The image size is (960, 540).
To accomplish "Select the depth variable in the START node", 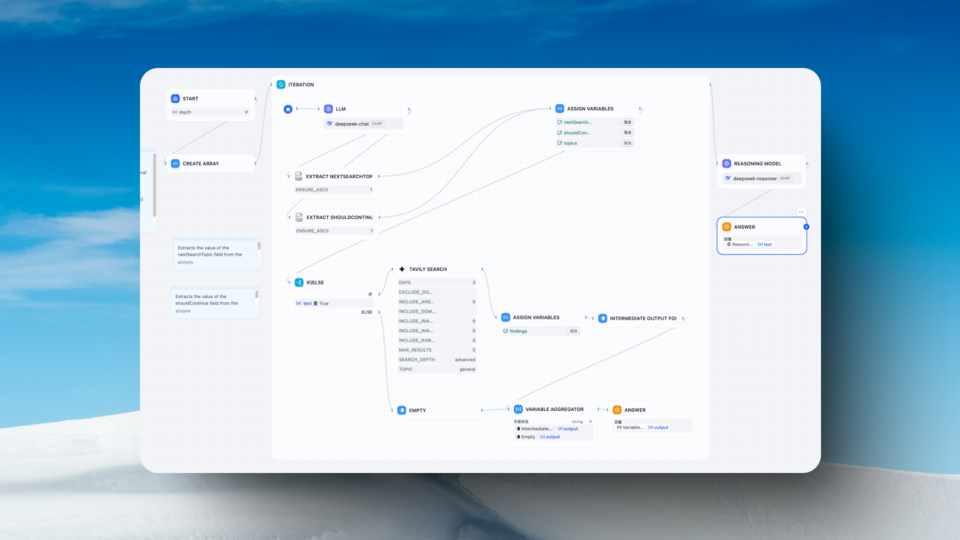I will 210,112.
